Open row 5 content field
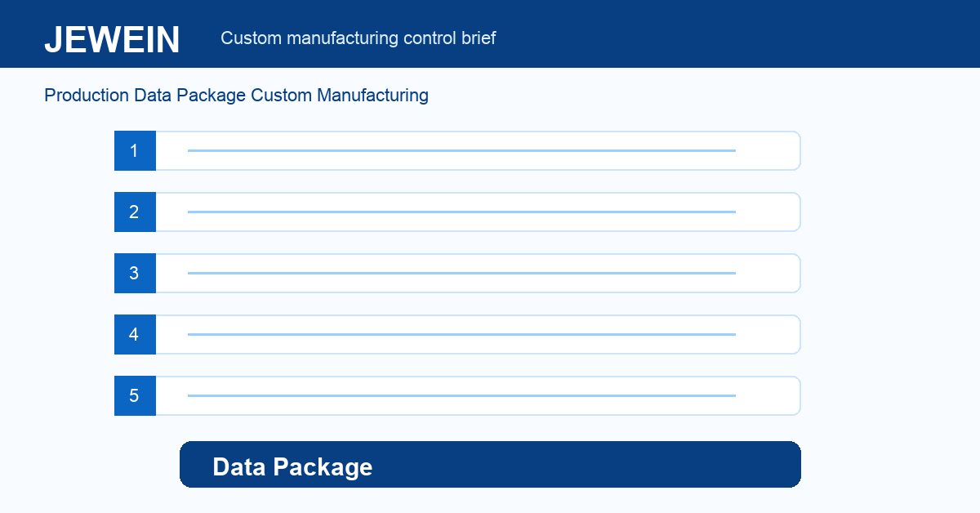 478,396
